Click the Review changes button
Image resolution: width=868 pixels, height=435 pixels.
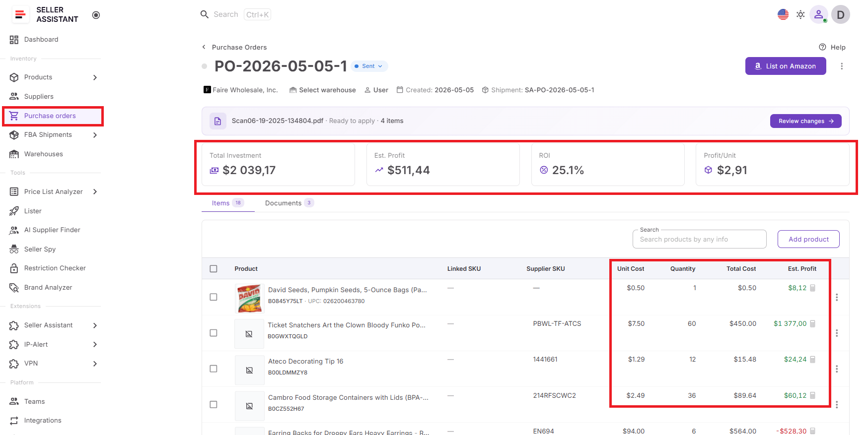tap(805, 121)
